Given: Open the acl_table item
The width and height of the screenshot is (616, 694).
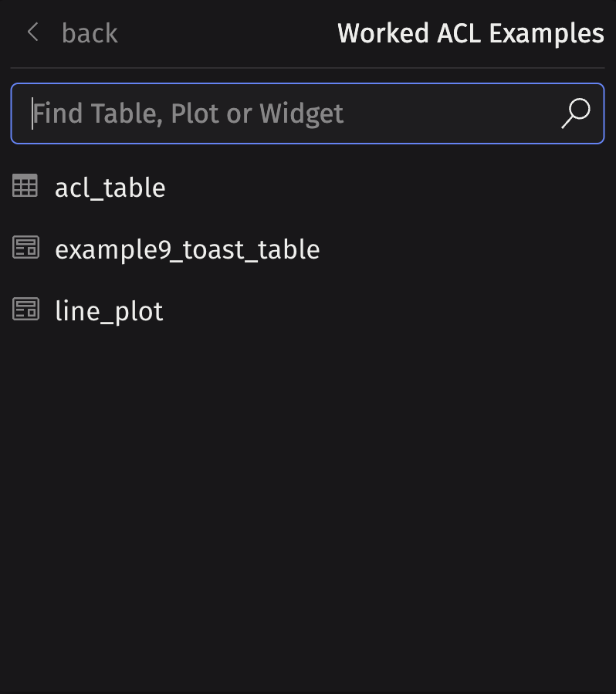Looking at the screenshot, I should coord(308,188).
